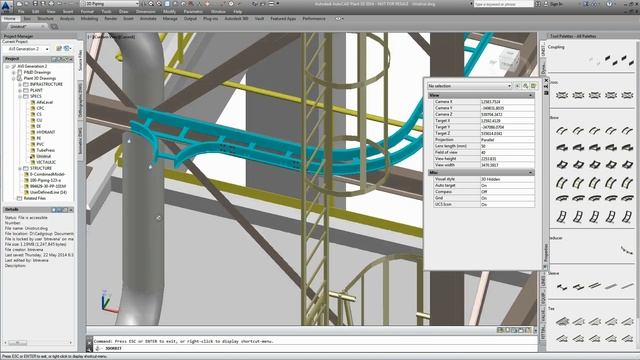Open the AutoCAD application menu logo

pyautogui.click(x=6, y=6)
